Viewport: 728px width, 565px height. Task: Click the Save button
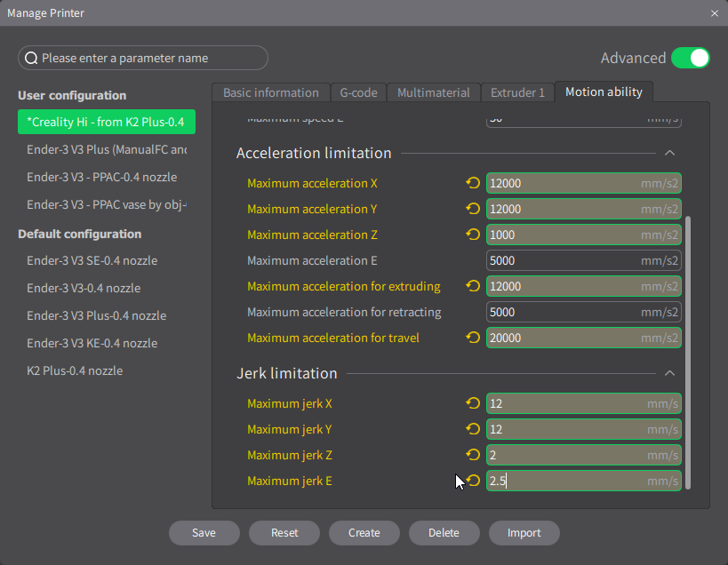pyautogui.click(x=204, y=533)
